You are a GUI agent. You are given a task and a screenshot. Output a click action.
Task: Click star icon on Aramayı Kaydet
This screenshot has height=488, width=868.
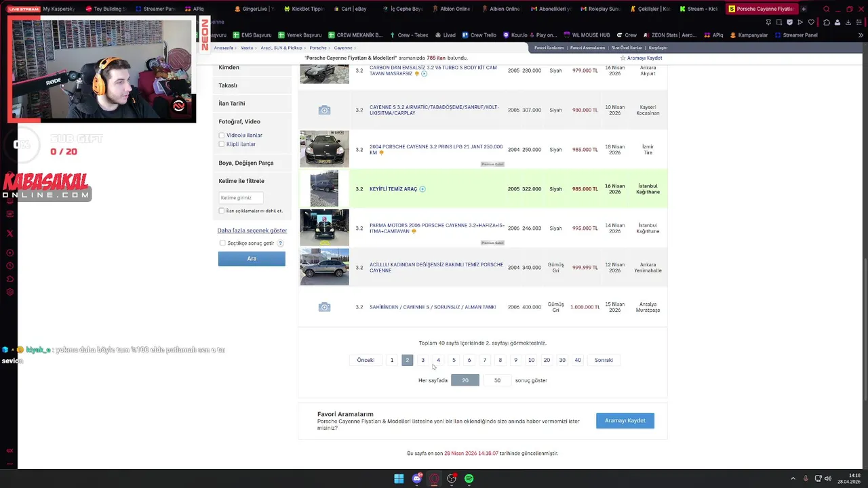click(x=623, y=58)
